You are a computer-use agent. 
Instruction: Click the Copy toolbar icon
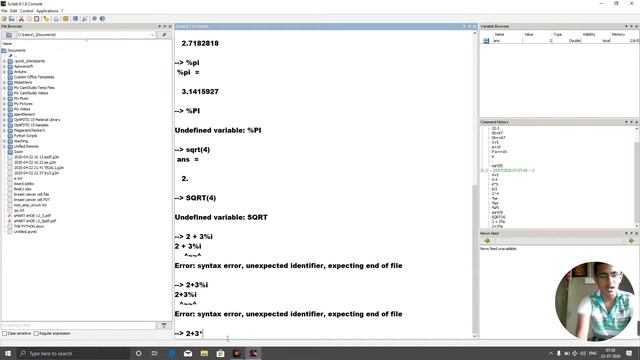[29, 19]
